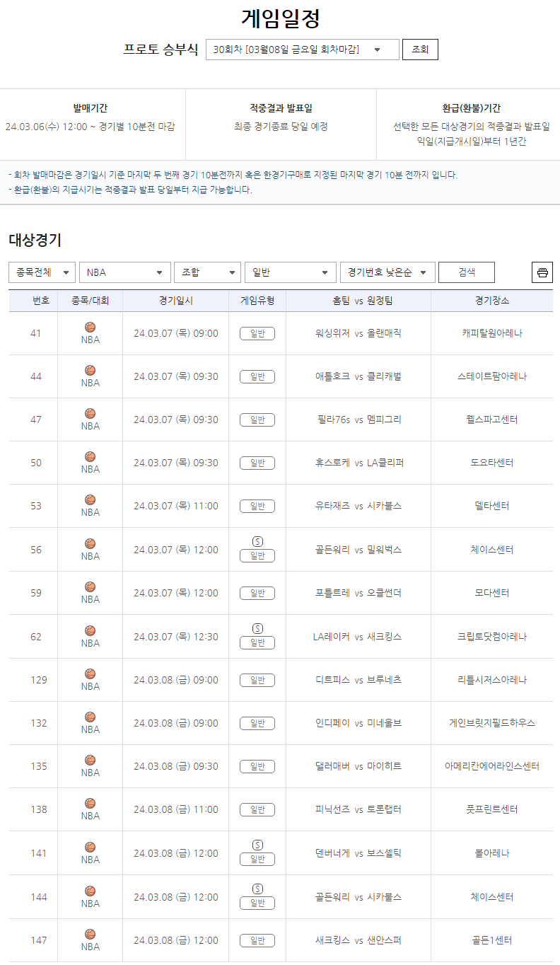Screen dimensions: 560x965
Task: Click the 일반 tag for game 44
Action: 257,376
